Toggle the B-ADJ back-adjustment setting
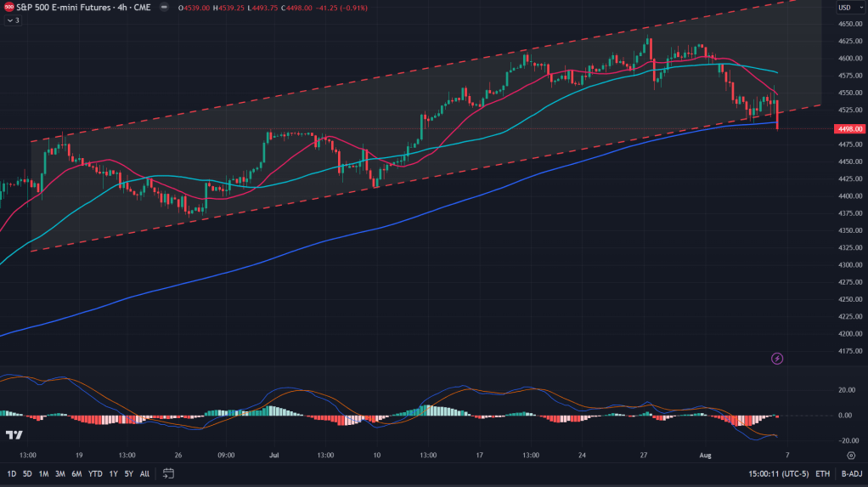The image size is (868, 487). [851, 473]
